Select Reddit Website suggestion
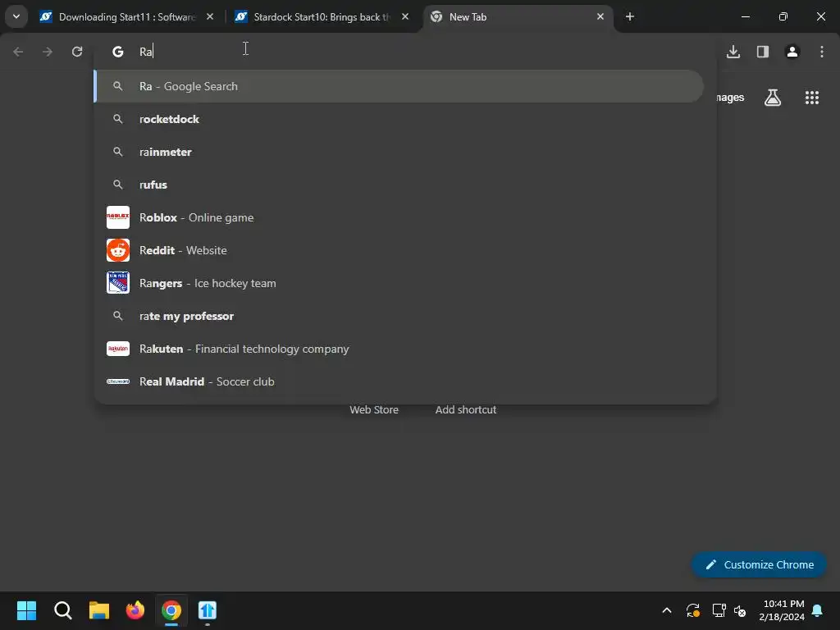The height and width of the screenshot is (630, 840). click(x=399, y=250)
